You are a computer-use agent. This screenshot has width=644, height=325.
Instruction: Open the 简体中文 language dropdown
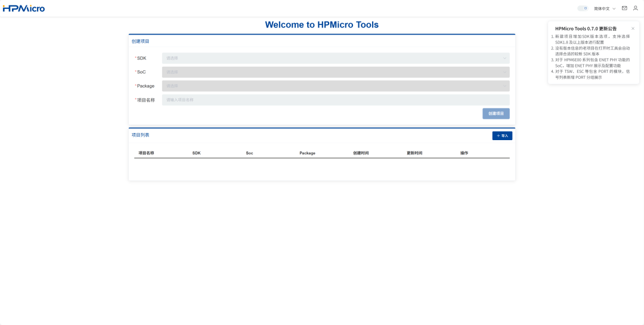pos(605,8)
